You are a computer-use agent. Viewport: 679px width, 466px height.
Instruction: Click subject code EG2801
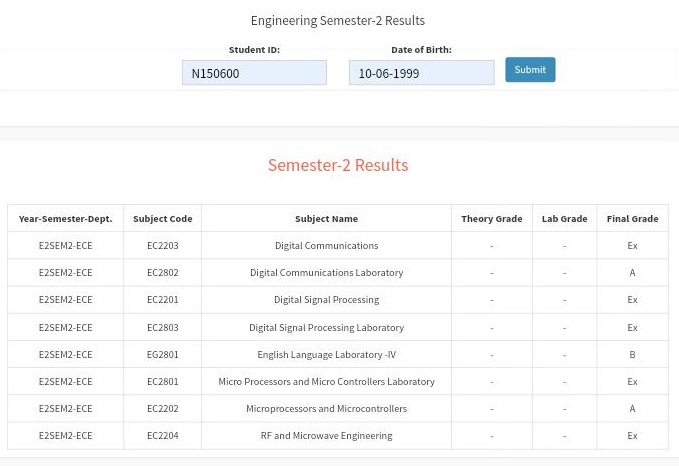pos(162,354)
